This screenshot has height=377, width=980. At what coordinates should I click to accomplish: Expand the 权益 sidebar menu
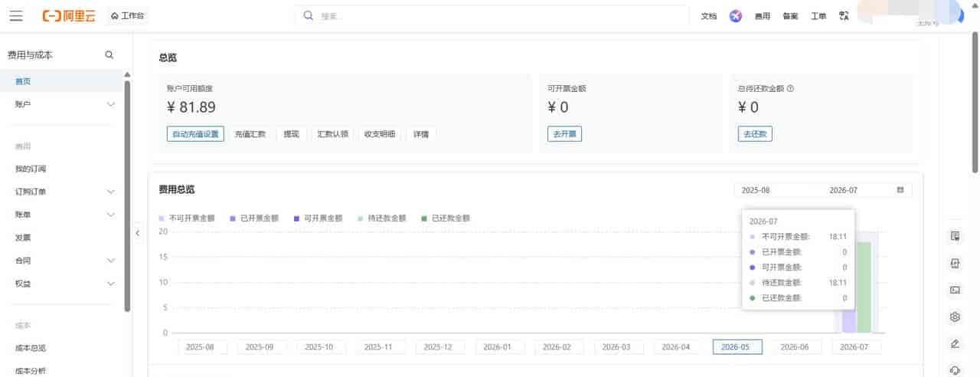[x=65, y=284]
